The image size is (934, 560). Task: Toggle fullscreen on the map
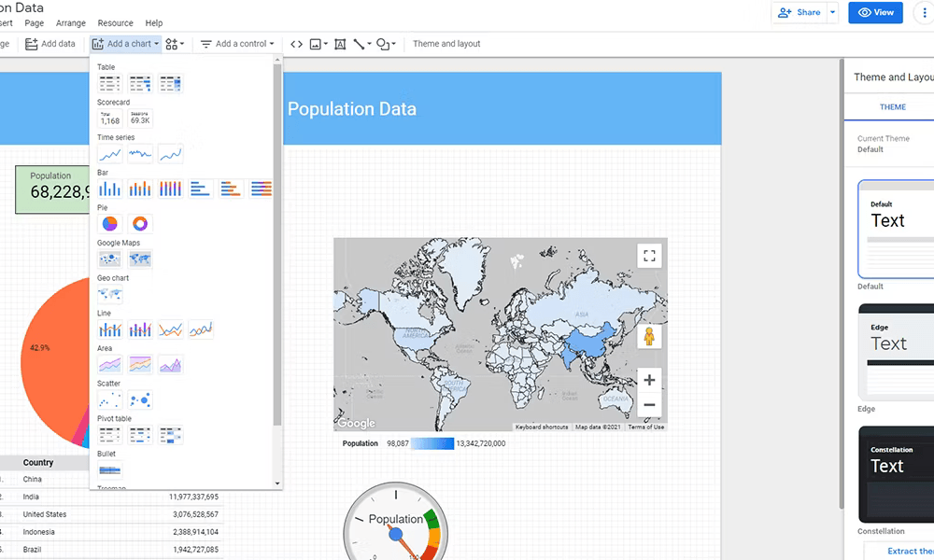pos(649,256)
